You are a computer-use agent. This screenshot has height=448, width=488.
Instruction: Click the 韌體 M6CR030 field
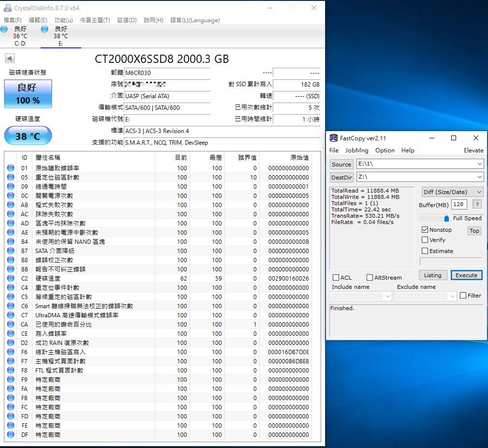[167, 73]
